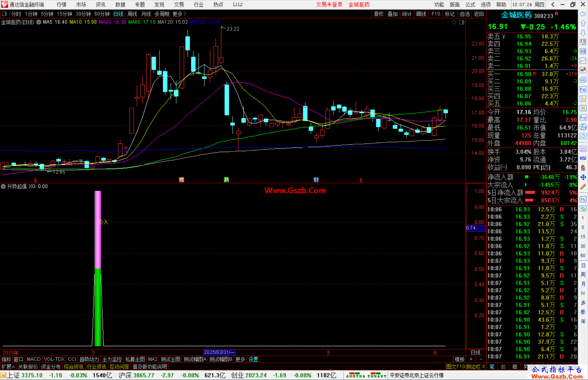Click the down arrow icon in right sidebar
Screen dimensions: 588x380
pos(583,33)
